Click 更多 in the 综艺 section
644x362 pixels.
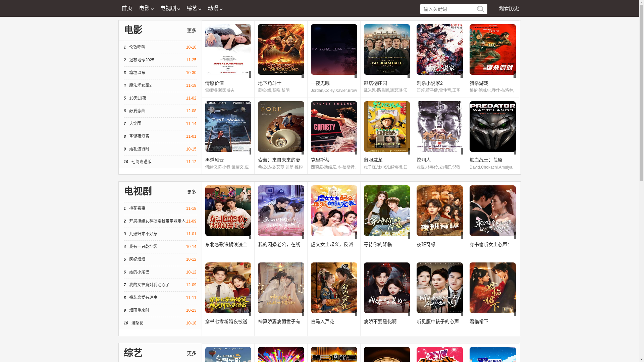click(x=192, y=353)
